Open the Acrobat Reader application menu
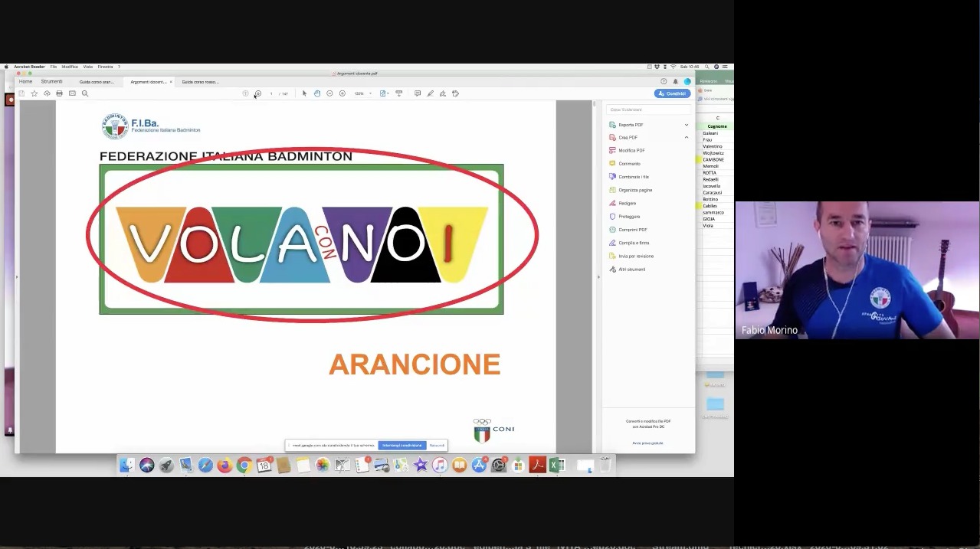 (29, 67)
